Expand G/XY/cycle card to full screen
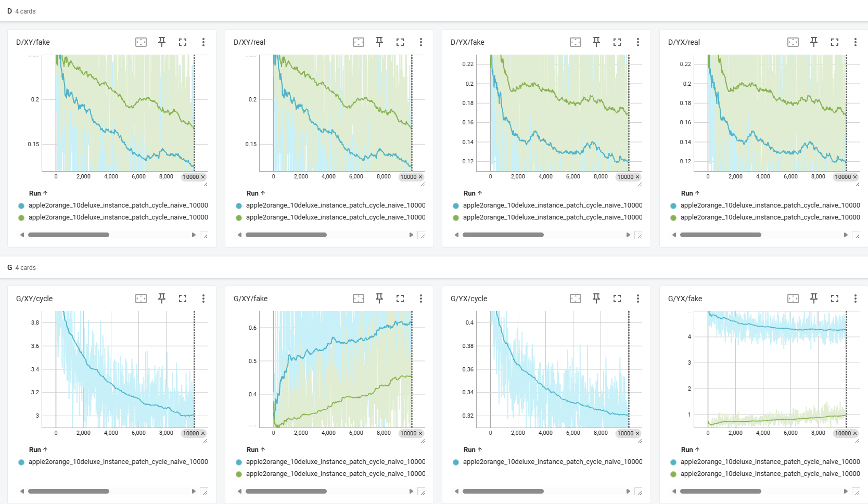Viewport: 868px width, 504px height. (x=183, y=299)
